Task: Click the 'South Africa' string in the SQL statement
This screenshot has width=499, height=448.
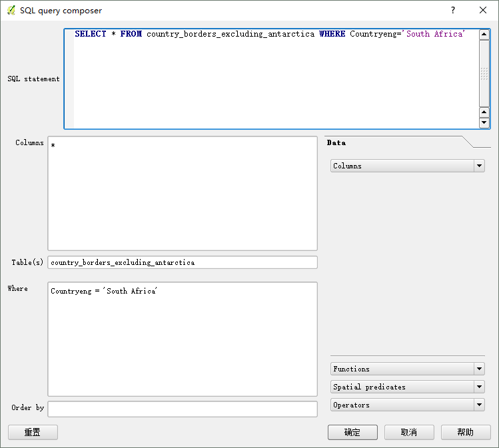Action: click(433, 34)
